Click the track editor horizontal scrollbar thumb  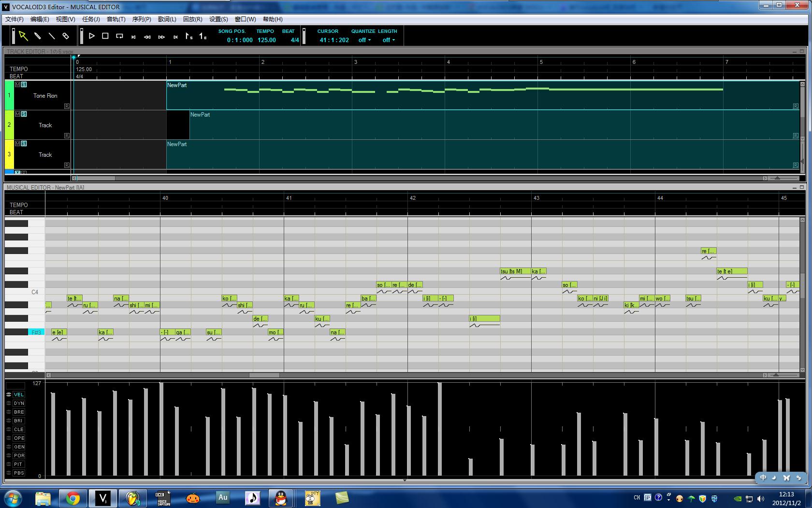[96, 178]
